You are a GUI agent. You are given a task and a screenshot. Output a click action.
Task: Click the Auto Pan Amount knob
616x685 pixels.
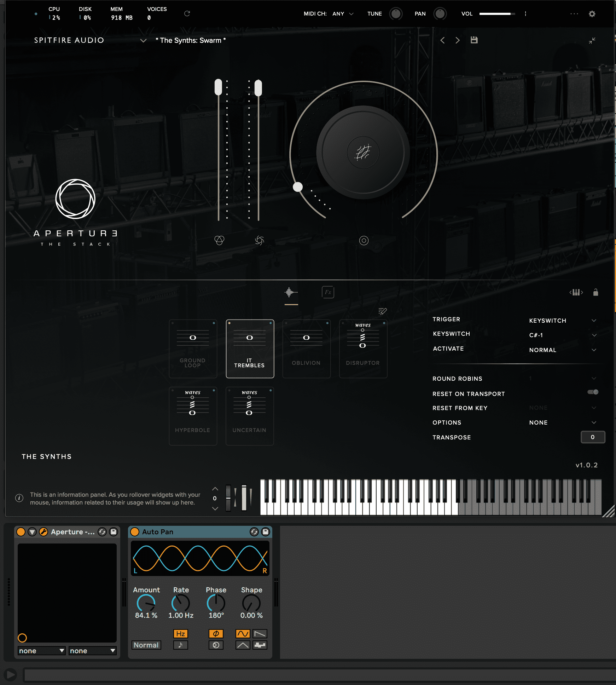[x=146, y=603]
